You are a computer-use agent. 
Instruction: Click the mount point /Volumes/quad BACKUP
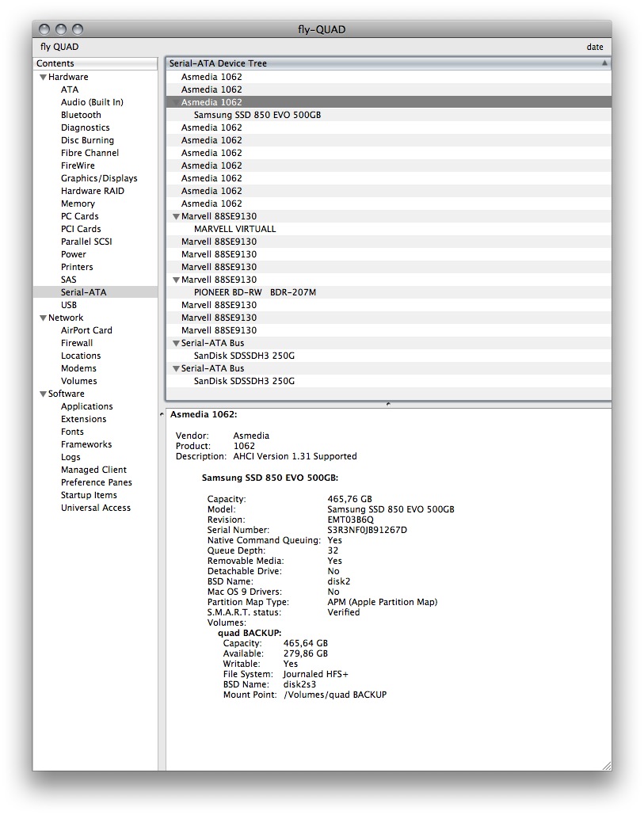coord(335,695)
